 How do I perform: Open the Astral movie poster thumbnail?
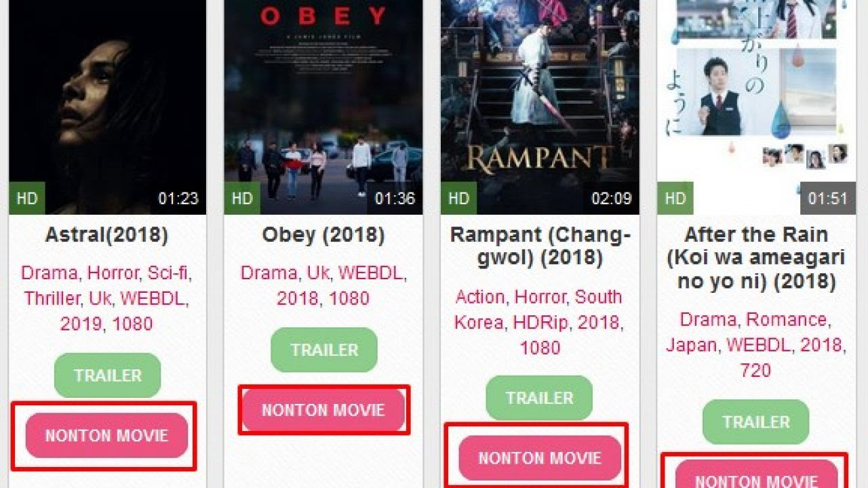pyautogui.click(x=107, y=107)
